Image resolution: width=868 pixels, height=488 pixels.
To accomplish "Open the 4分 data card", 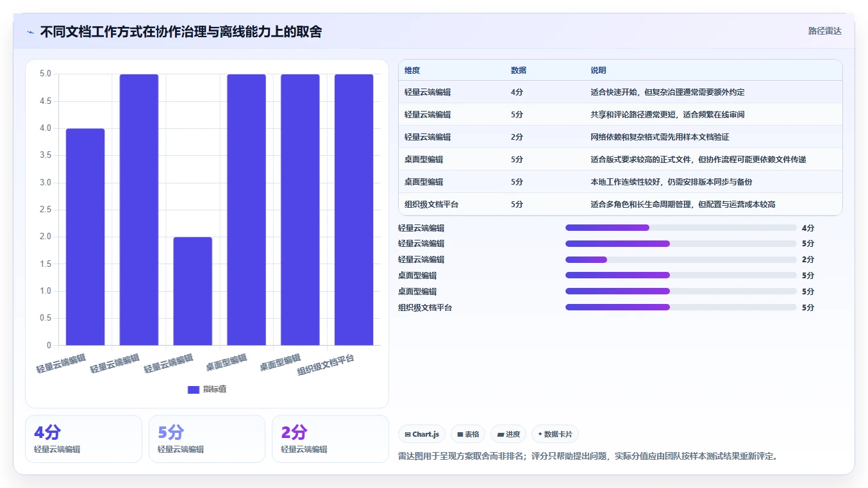I will [x=83, y=439].
